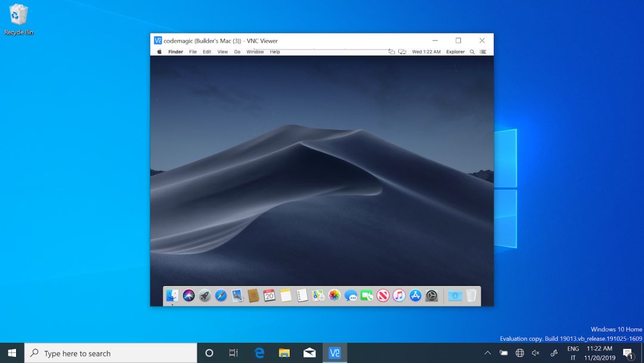Show hidden system tray icons
Viewport: 644px width, 363px height.
tap(488, 353)
